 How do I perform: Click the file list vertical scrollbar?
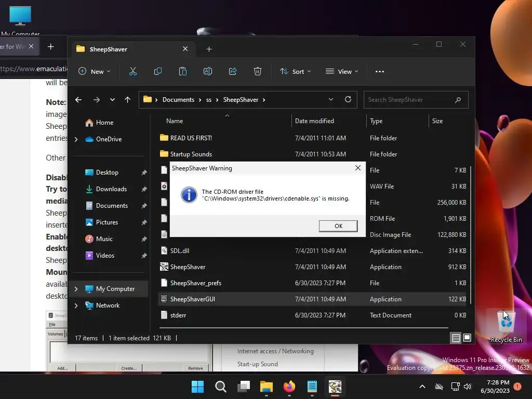470,234
